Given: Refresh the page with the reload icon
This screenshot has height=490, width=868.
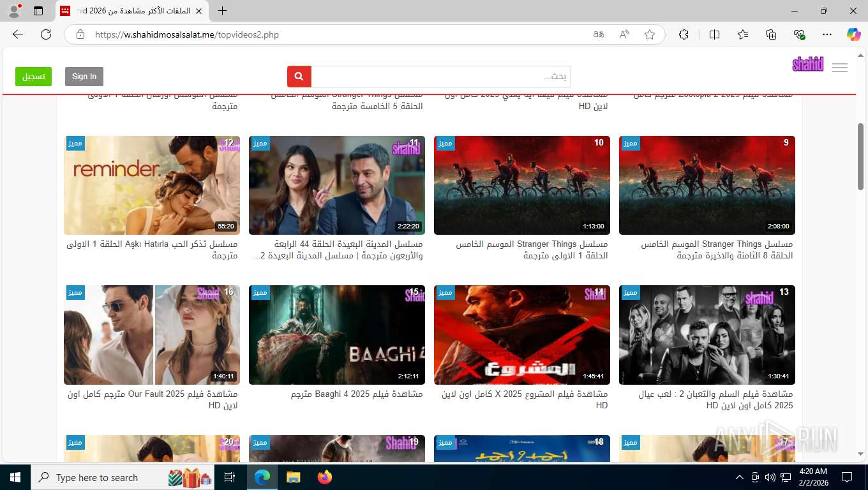Looking at the screenshot, I should [x=46, y=34].
